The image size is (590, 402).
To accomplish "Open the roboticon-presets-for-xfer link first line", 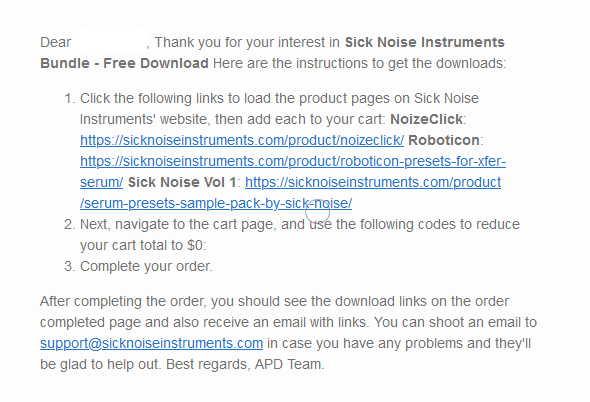I will (293, 161).
